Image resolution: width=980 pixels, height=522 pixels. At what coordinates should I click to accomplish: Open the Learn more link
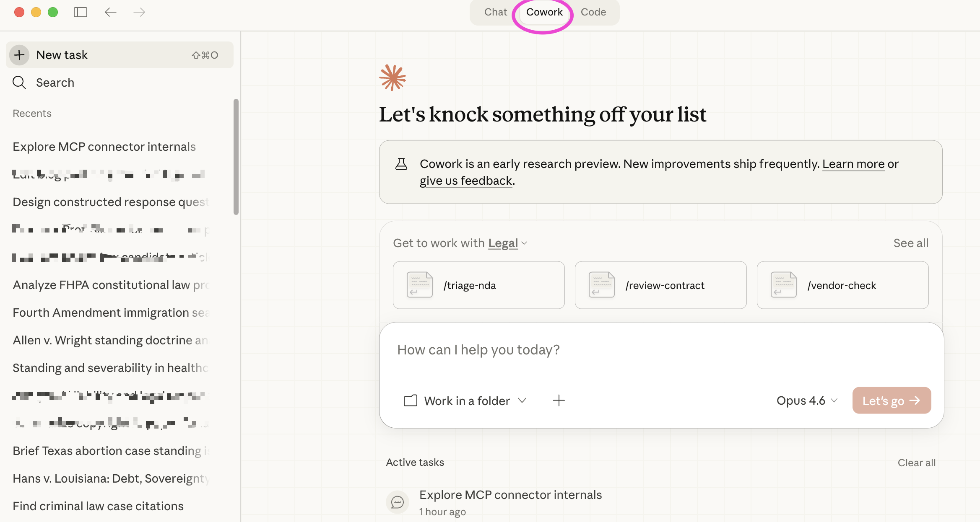pyautogui.click(x=853, y=164)
